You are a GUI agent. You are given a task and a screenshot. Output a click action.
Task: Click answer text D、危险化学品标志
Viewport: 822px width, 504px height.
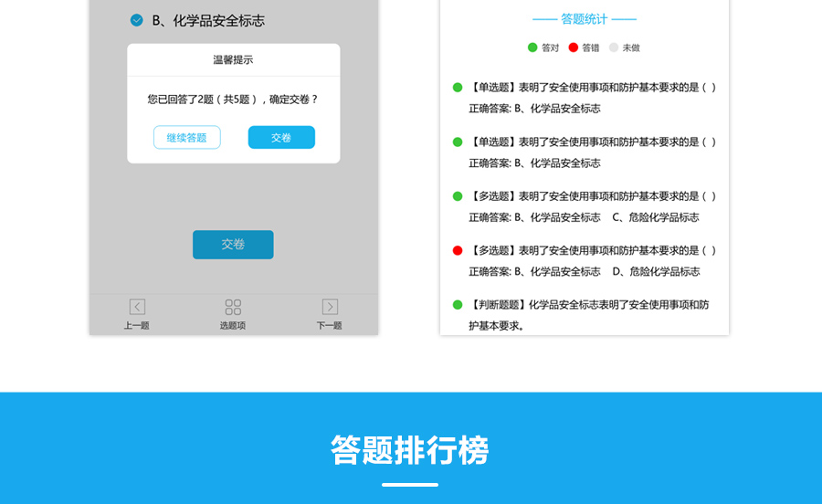click(x=656, y=272)
